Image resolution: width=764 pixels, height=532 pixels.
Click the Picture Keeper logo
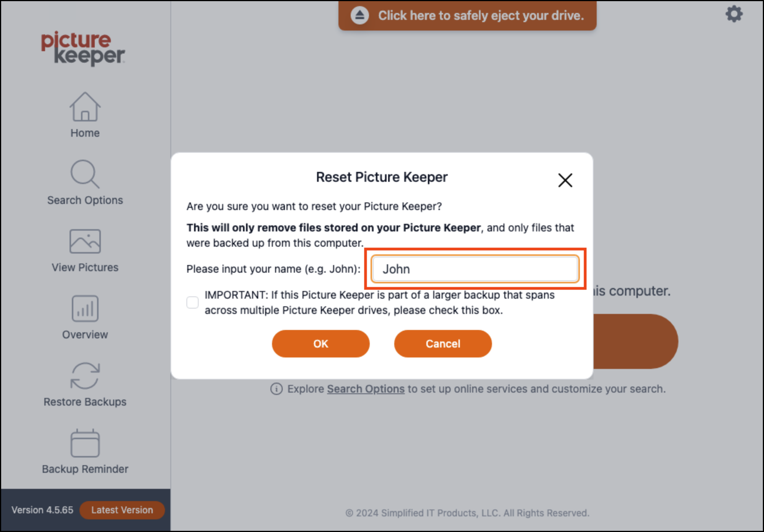coord(83,48)
